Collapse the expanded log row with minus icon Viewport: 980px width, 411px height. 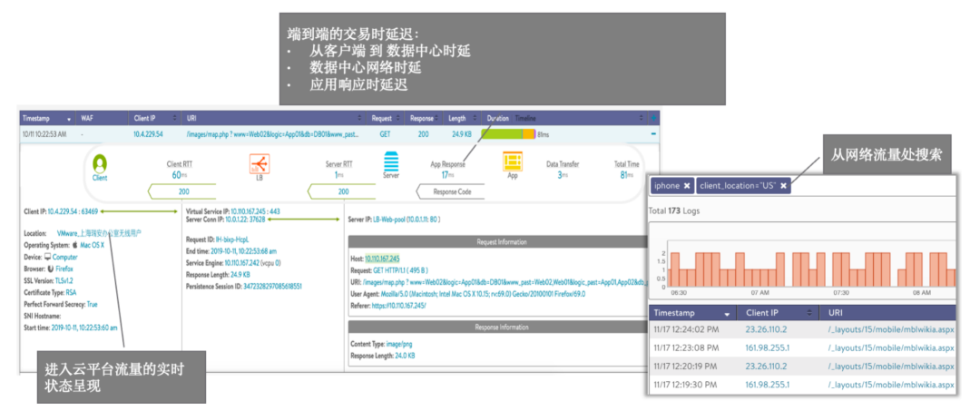point(653,133)
